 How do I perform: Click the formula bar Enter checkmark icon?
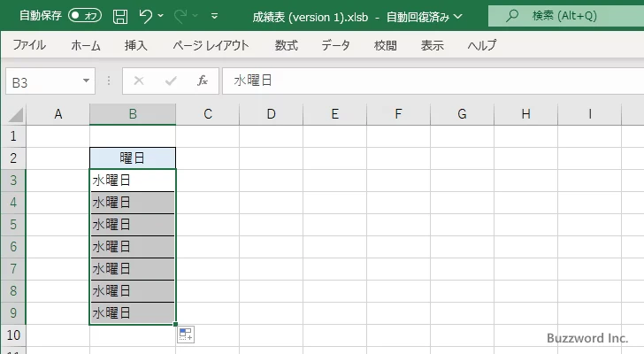[x=171, y=81]
